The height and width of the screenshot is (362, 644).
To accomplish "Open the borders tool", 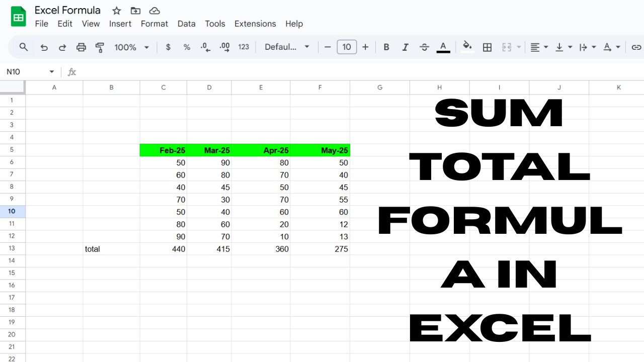I will click(x=487, y=47).
